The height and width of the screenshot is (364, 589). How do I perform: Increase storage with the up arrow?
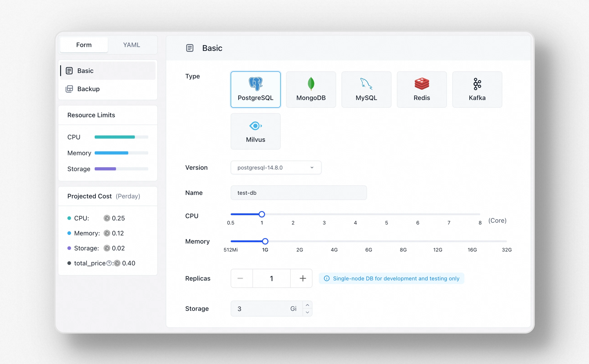[x=307, y=305]
